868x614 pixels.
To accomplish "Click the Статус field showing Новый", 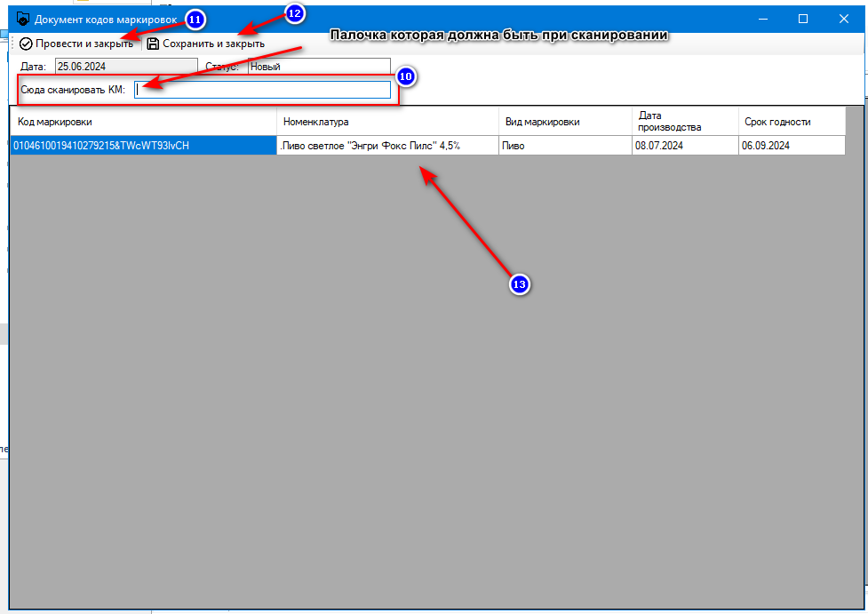I will 318,66.
